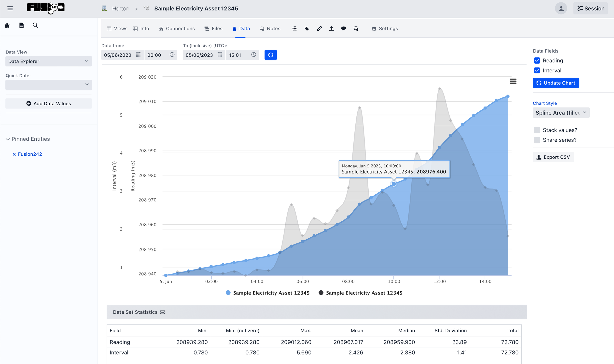Click the Export CSV button
Viewport: 614px width, 364px height.
553,157
